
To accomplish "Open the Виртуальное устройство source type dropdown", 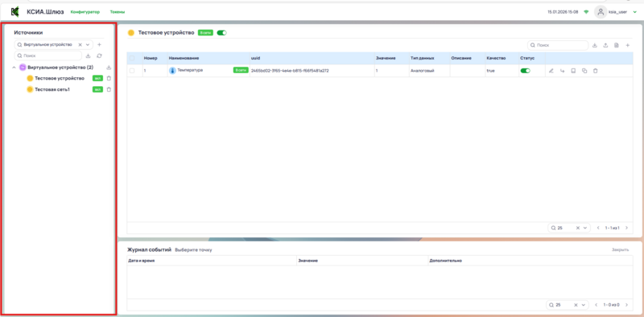I will [x=88, y=44].
